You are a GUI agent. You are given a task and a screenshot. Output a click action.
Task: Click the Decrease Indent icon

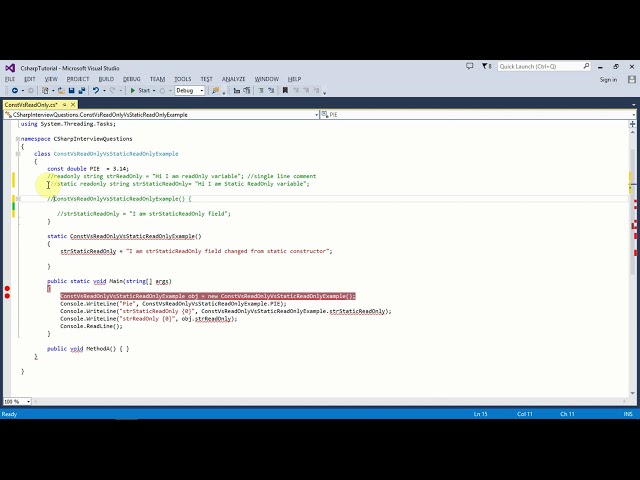tap(261, 91)
